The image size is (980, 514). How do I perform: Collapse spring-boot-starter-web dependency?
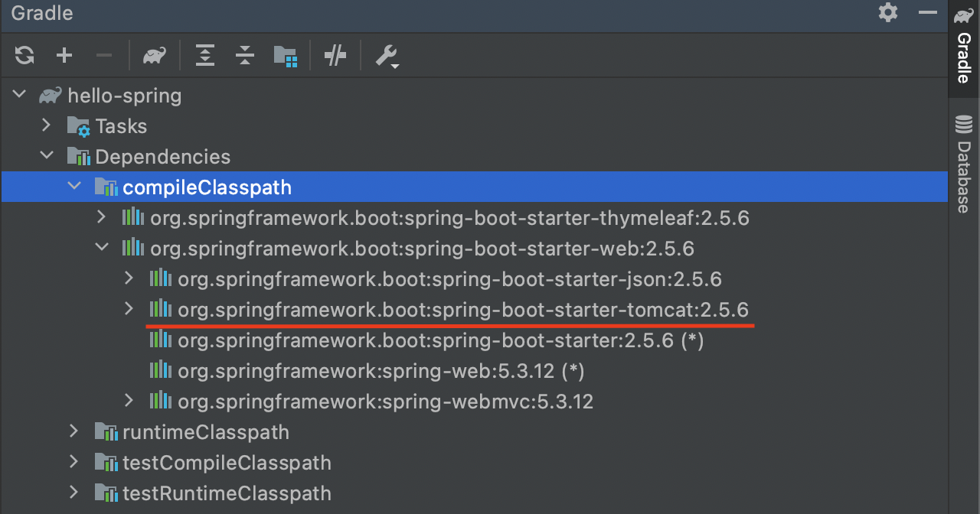pos(102,248)
